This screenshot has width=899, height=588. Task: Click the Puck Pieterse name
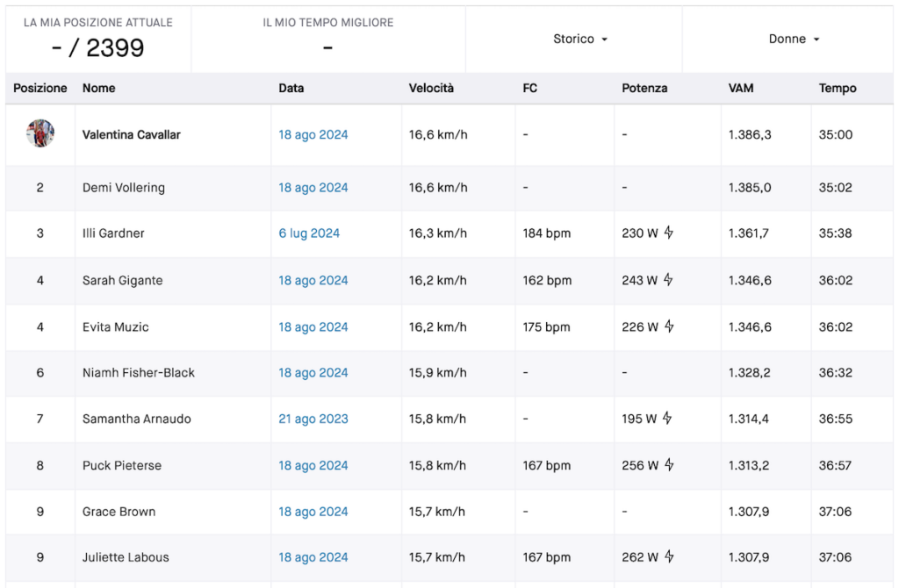coord(121,465)
